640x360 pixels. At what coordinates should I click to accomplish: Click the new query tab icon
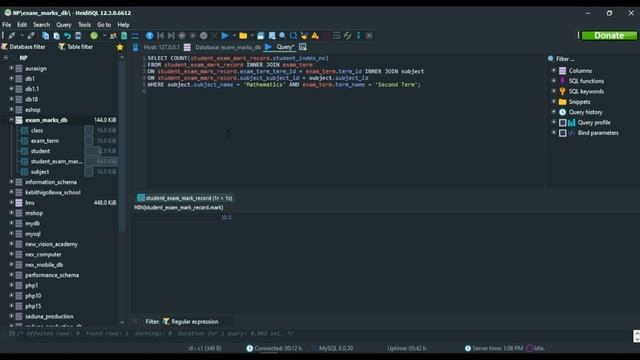[302, 47]
